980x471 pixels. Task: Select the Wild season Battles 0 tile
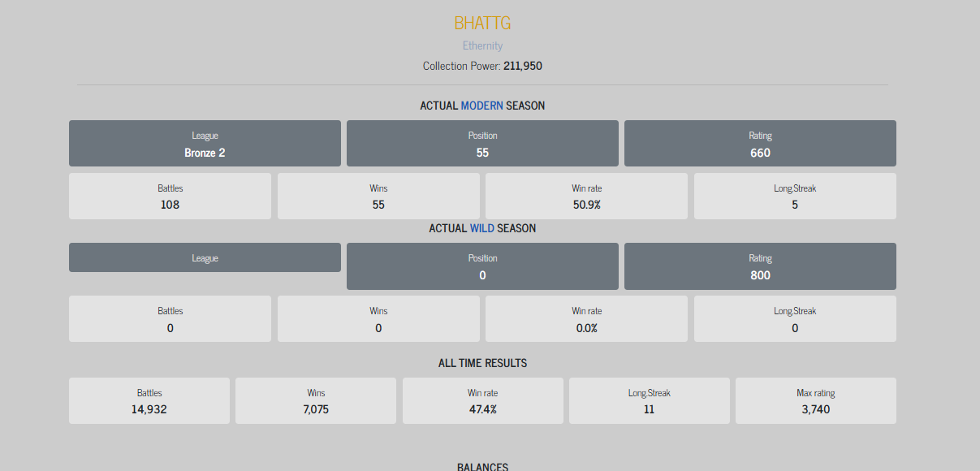click(170, 318)
